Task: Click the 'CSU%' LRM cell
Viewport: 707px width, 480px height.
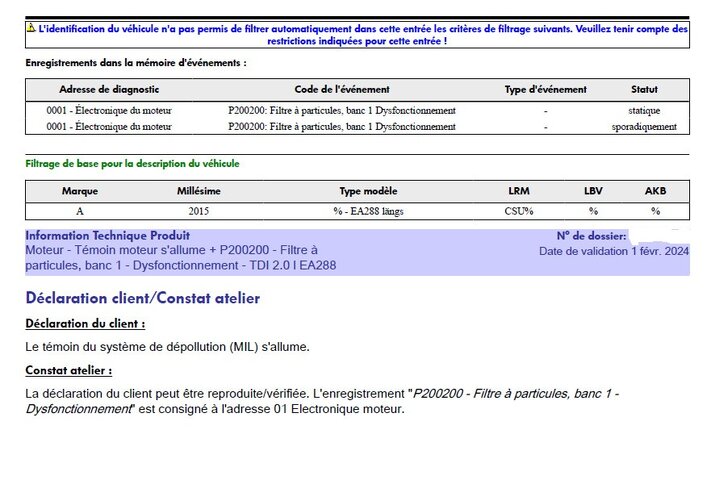Action: [519, 211]
